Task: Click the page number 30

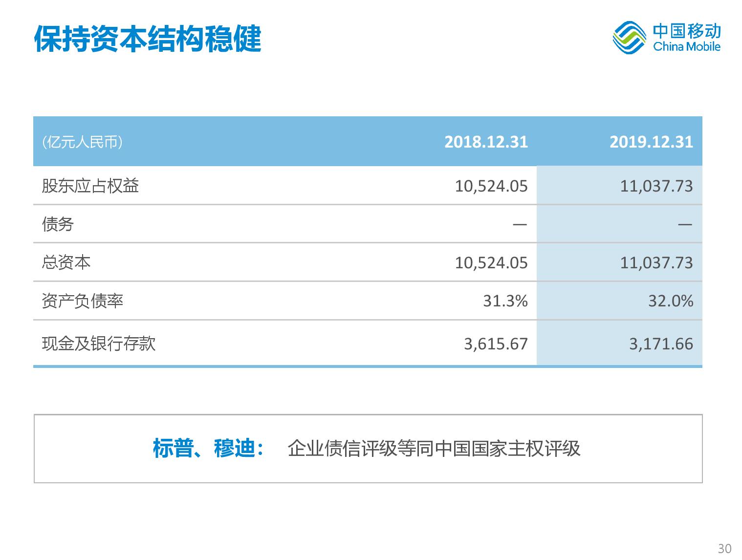Action: pyautogui.click(x=724, y=548)
